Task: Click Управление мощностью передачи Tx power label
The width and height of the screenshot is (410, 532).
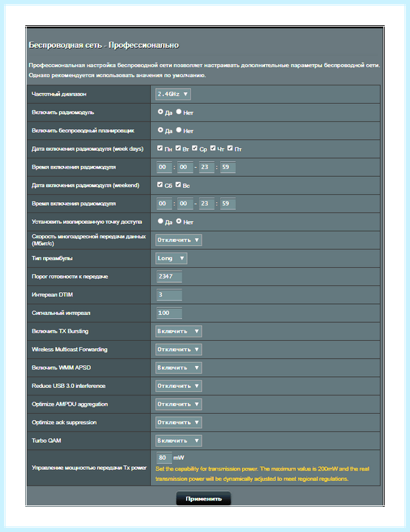Action: (x=90, y=468)
